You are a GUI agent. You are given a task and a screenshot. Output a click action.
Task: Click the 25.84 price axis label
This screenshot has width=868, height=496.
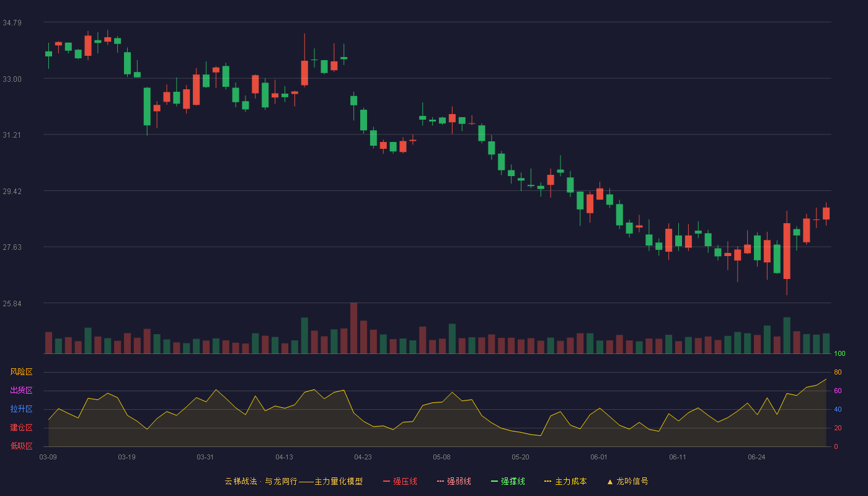12,304
